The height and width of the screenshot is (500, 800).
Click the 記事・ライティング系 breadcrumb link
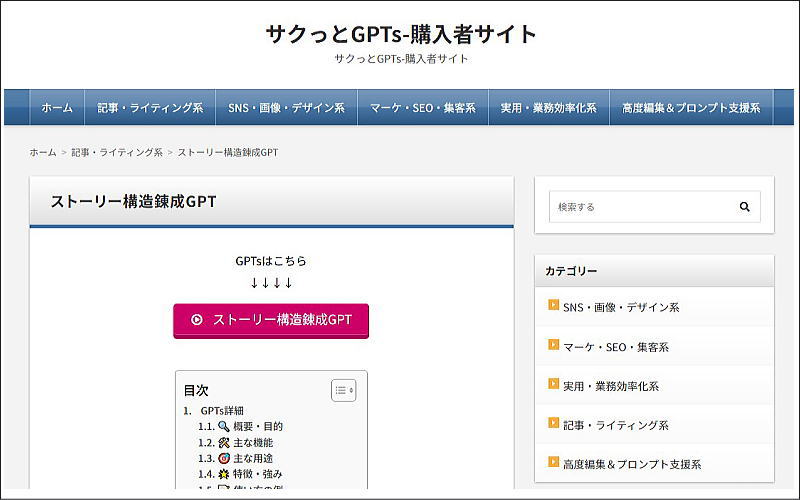tap(117, 153)
